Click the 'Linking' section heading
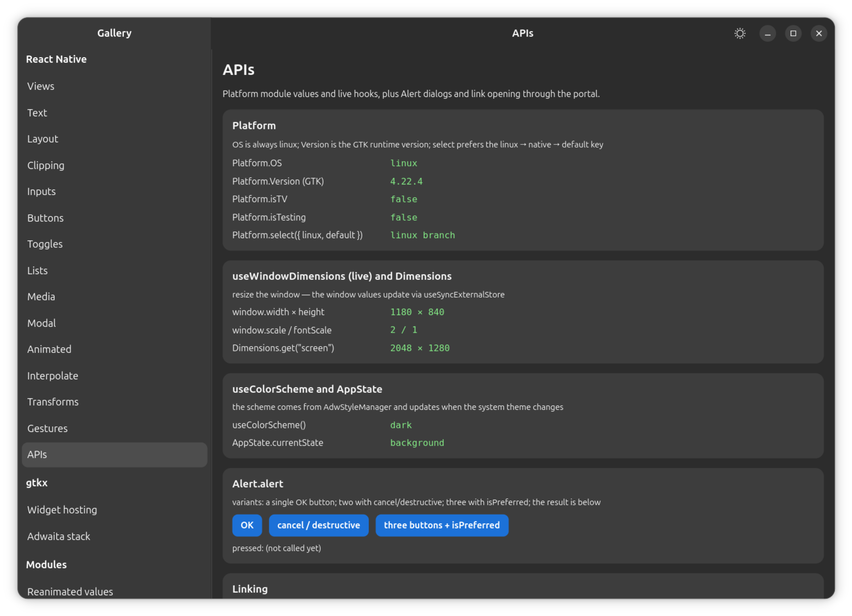Viewport: 852px width, 616px height. 250,589
